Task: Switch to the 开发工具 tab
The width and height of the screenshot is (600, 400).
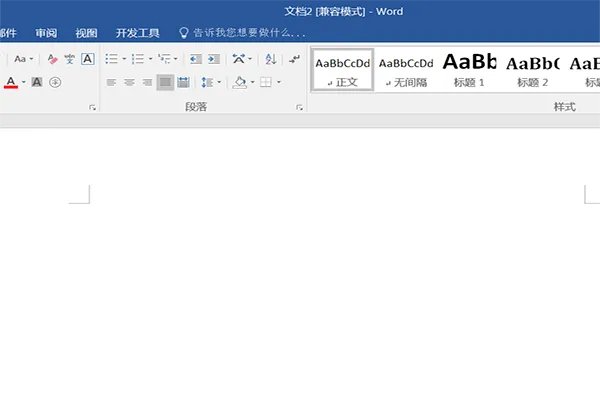Action: pos(137,32)
